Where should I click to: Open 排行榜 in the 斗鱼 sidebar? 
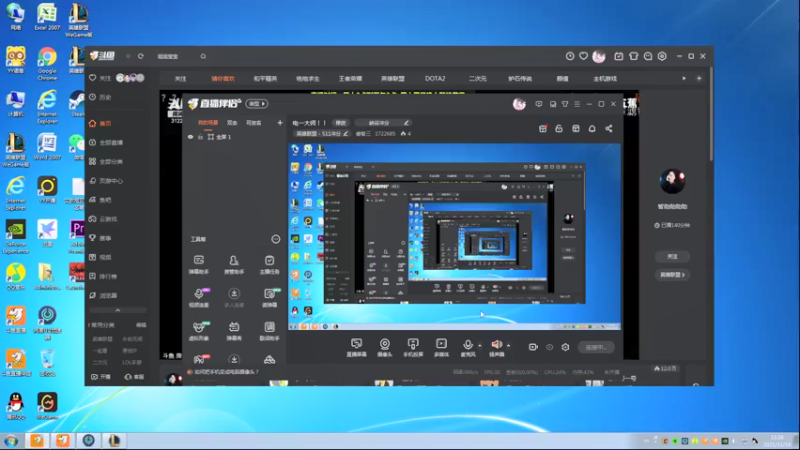(x=103, y=276)
